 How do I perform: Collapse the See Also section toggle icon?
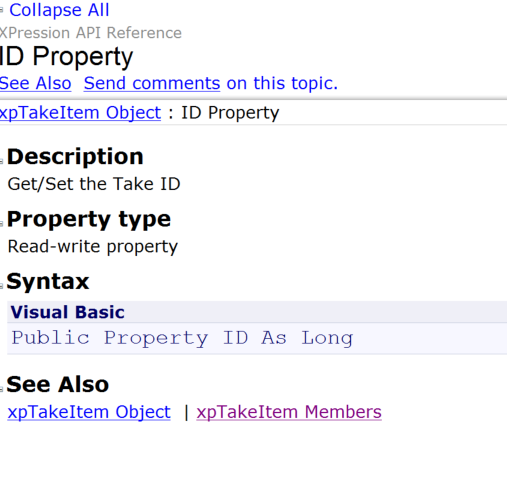1,389
